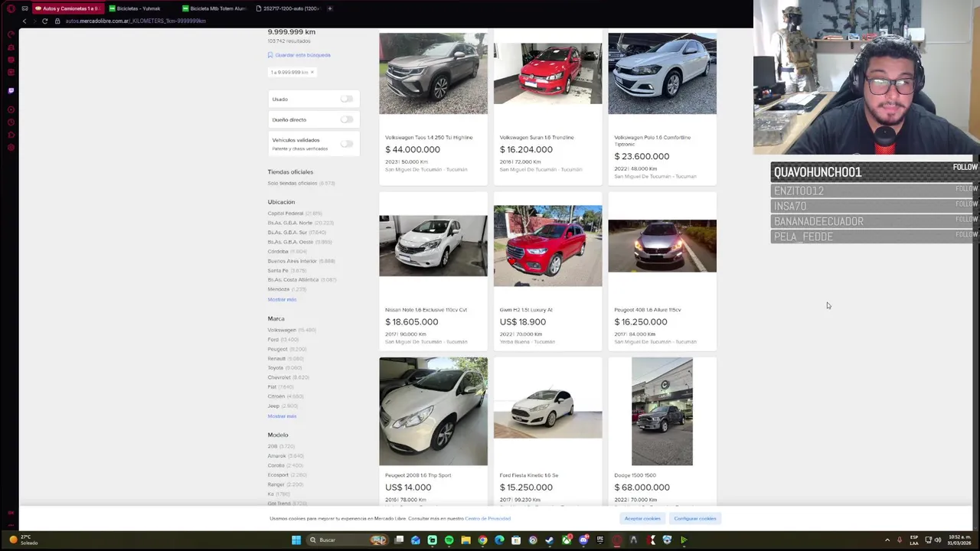This screenshot has width=980, height=551.
Task: Open Spotify from the taskbar
Action: pyautogui.click(x=449, y=540)
